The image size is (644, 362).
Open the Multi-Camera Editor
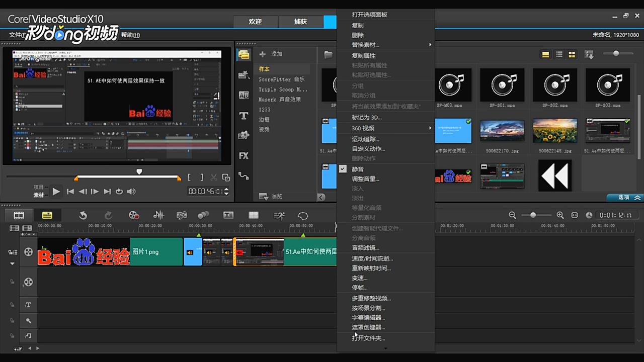pos(254,215)
